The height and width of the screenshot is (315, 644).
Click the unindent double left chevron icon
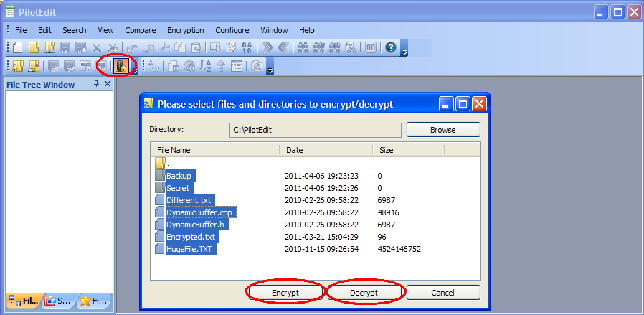coord(283,47)
